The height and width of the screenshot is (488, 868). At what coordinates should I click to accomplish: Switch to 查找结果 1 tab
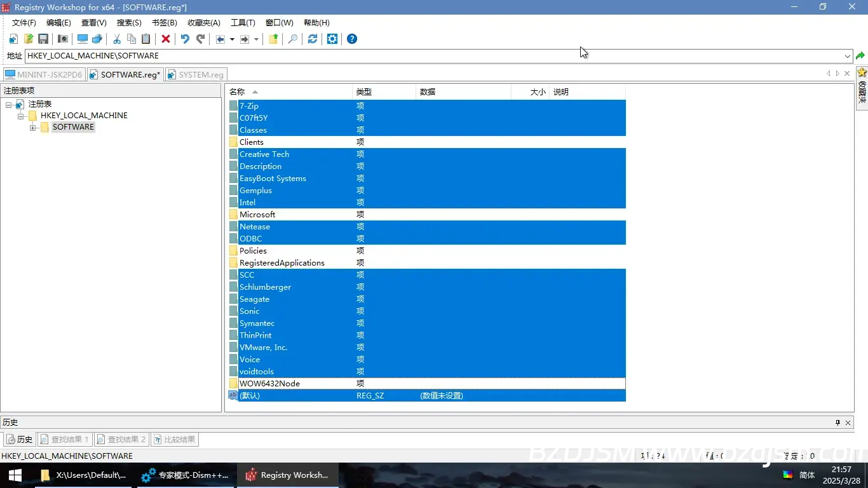(x=65, y=439)
